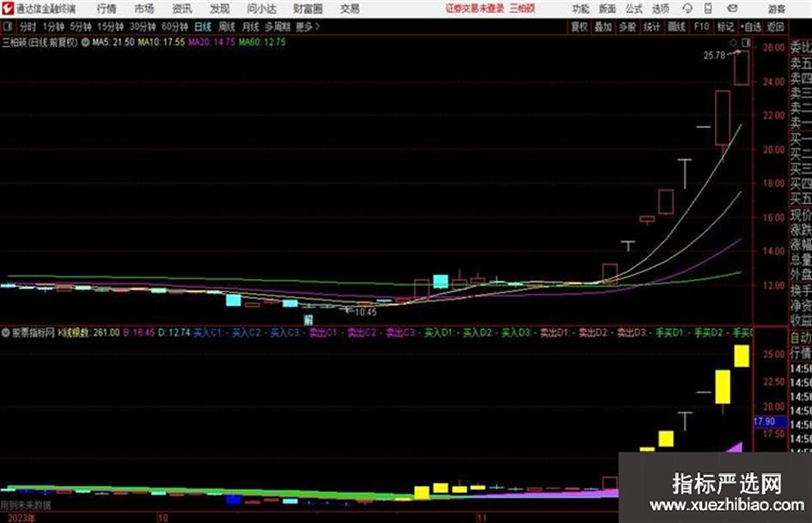Switch to the 5分钟 period tab
The image size is (812, 523).
point(81,27)
